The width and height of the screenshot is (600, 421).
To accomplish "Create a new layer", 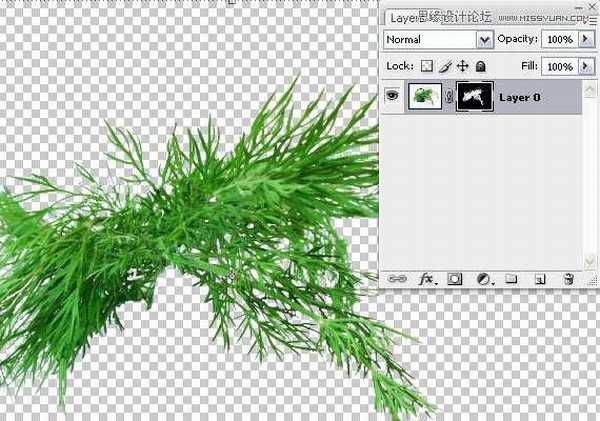I will (539, 280).
